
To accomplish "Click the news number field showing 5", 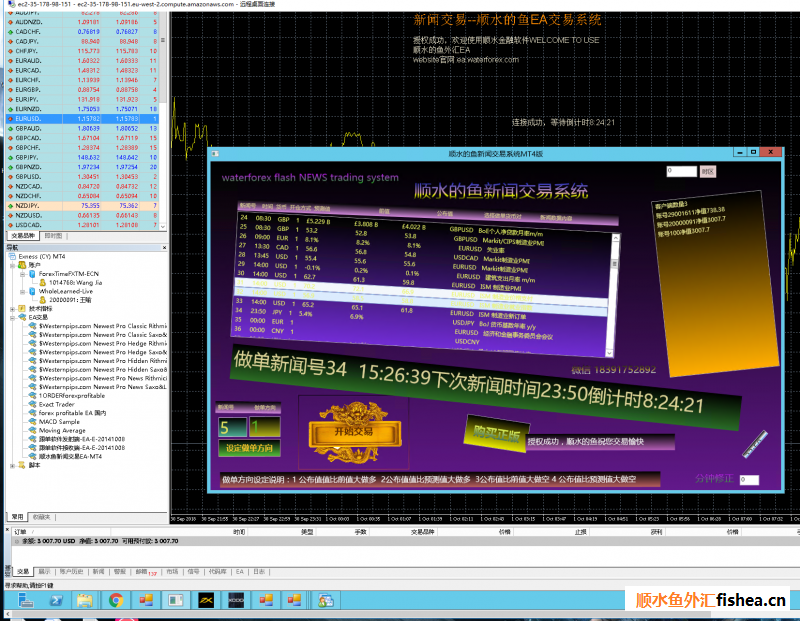I will click(x=232, y=427).
